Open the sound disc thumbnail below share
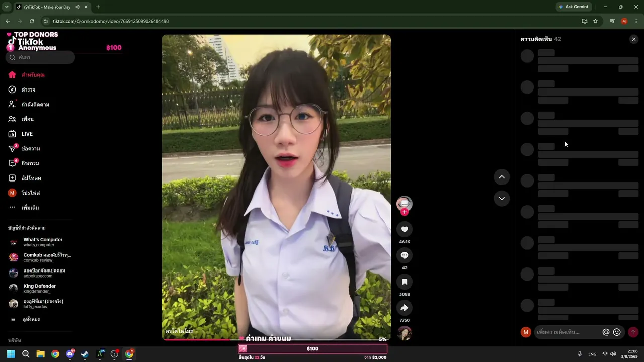The width and height of the screenshot is (644, 362). tap(405, 333)
